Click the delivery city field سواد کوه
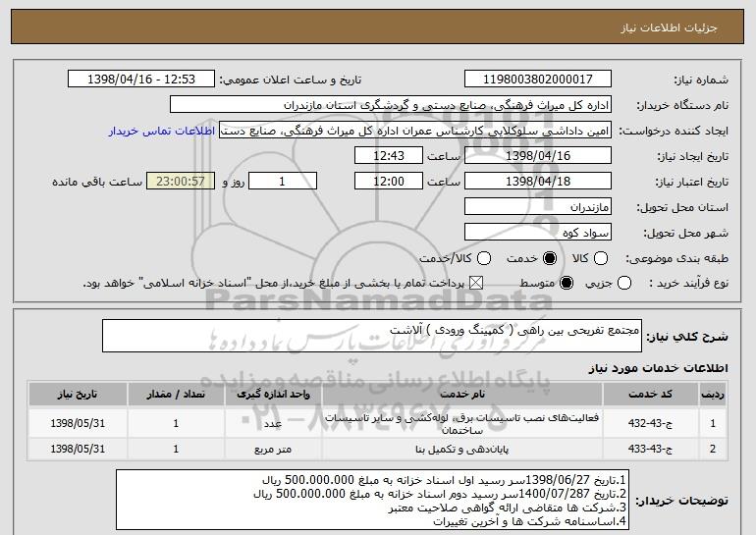The width and height of the screenshot is (756, 535). coord(538,233)
